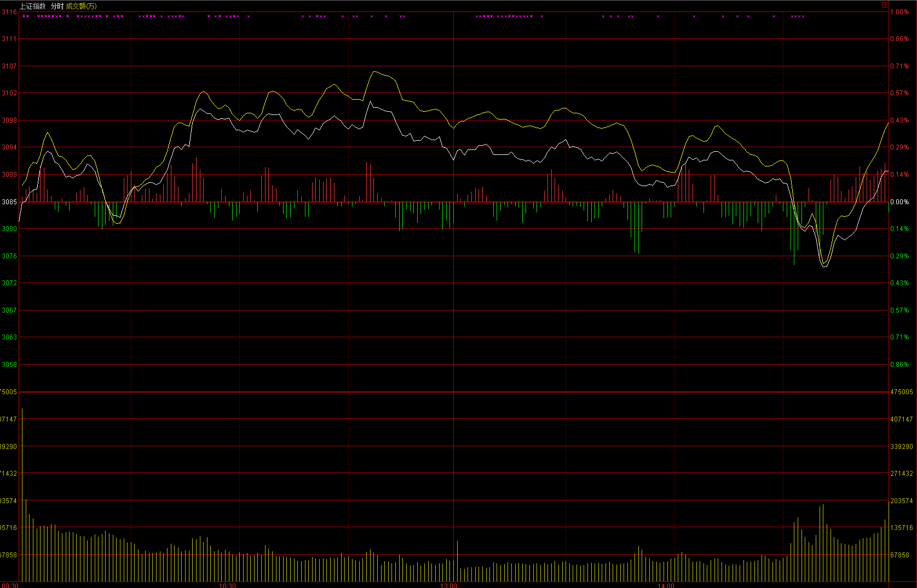Click the 3094 price axis label
This screenshot has height=588, width=917.
[9, 147]
